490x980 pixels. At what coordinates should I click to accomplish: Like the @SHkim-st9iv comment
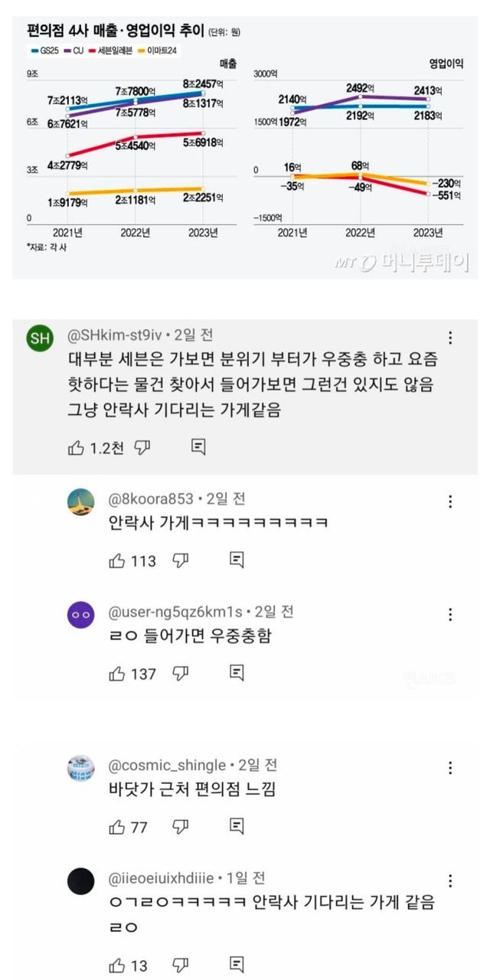click(x=77, y=448)
